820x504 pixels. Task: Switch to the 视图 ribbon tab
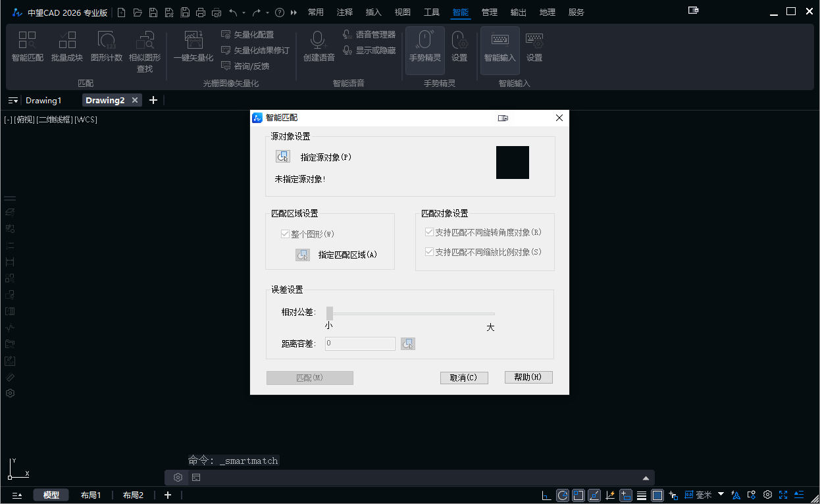[402, 12]
